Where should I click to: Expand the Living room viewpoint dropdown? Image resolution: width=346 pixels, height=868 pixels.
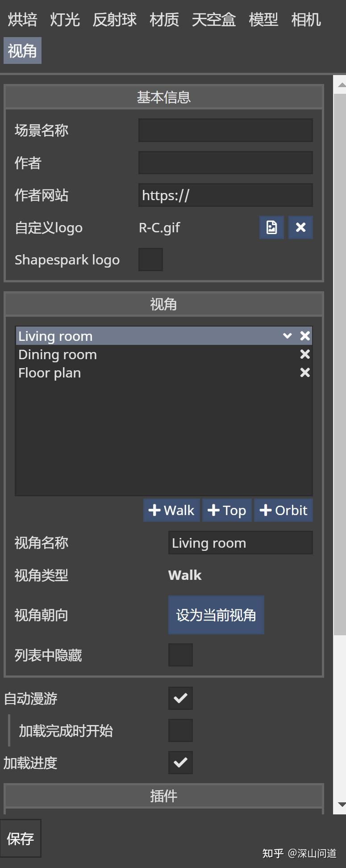pos(287,335)
